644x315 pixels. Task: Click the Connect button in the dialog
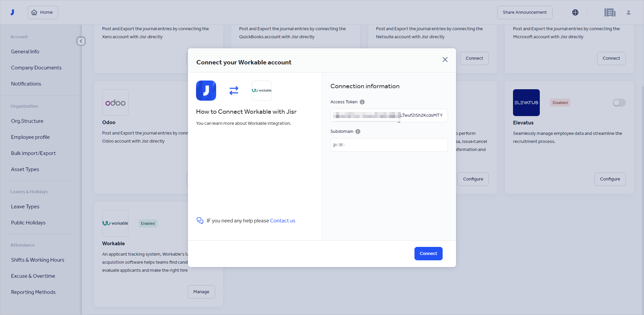(428, 254)
